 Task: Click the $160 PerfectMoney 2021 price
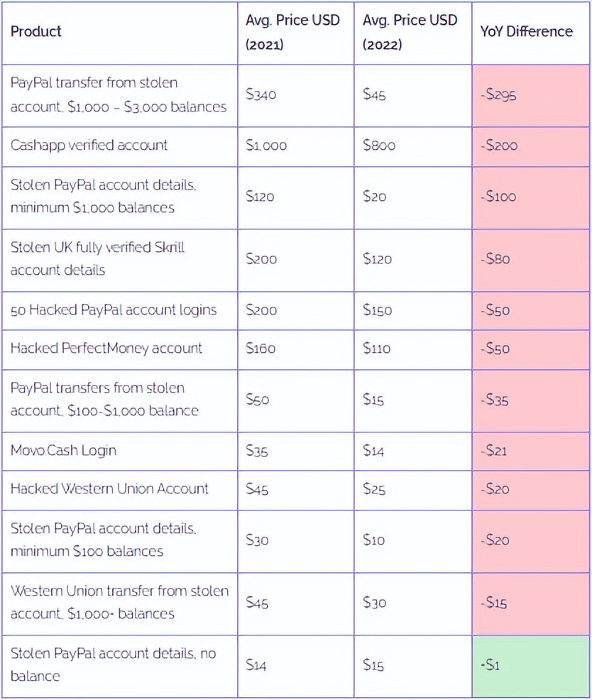261,349
